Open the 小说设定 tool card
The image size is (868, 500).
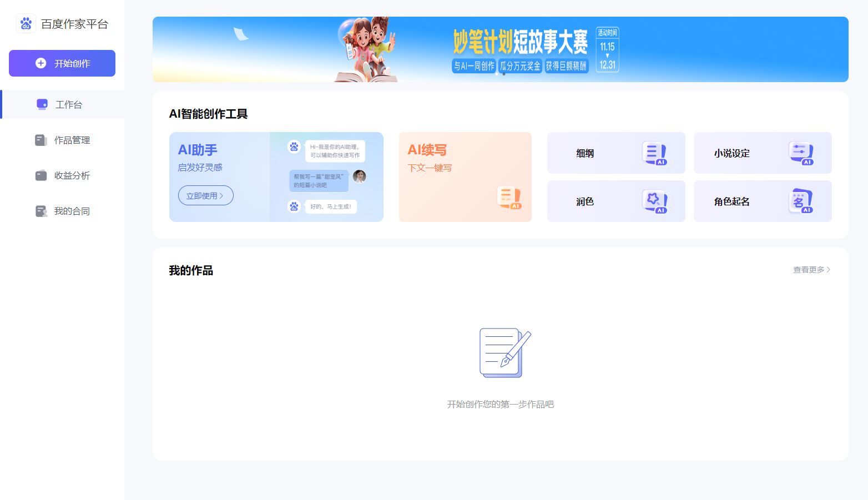pos(763,153)
